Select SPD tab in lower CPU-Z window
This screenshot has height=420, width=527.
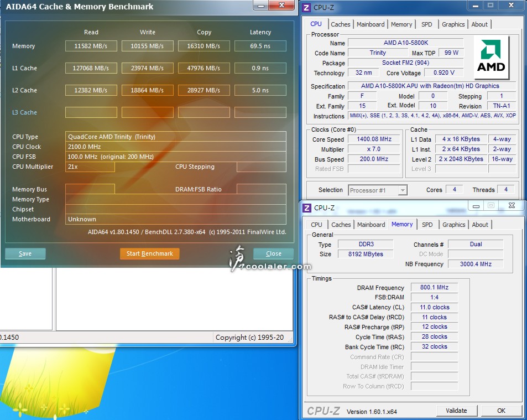click(x=427, y=225)
